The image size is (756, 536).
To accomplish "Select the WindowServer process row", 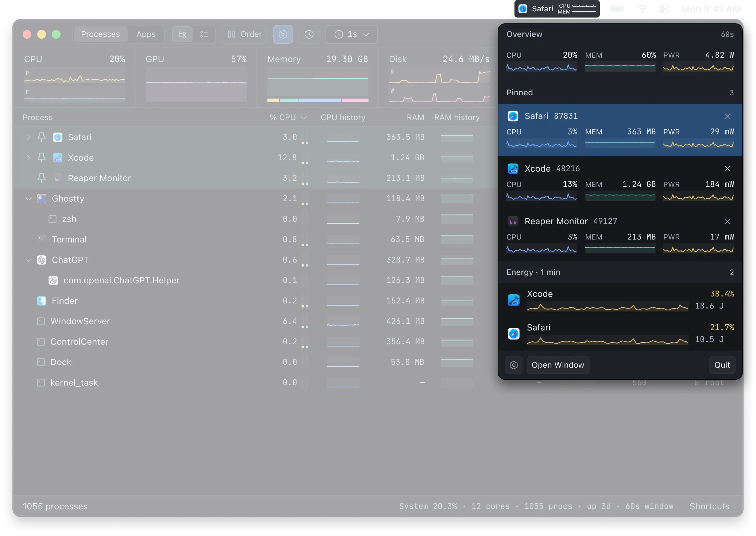I will point(255,321).
